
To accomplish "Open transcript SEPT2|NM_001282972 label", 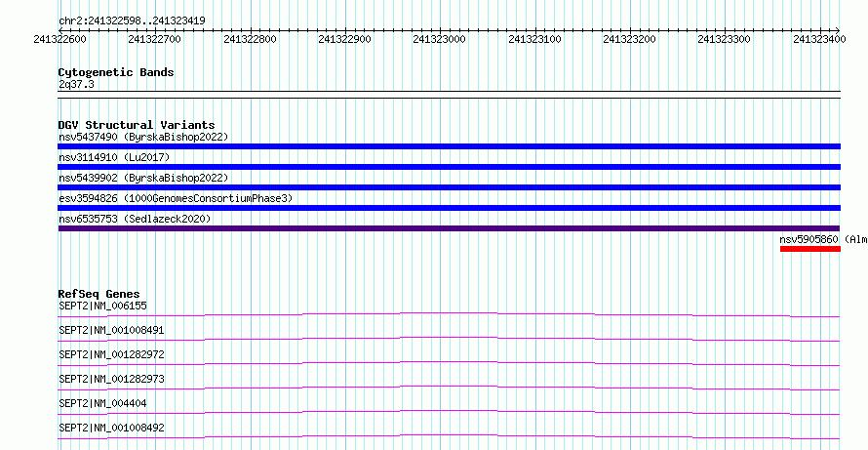I will pyautogui.click(x=111, y=354).
